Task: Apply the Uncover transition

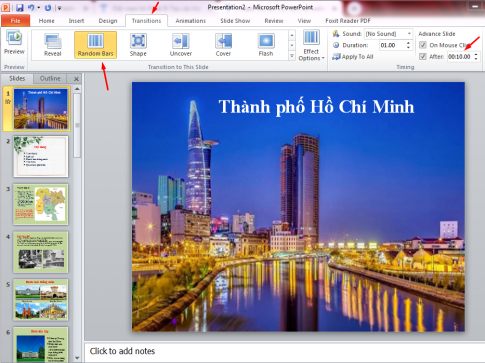Action: (181, 45)
